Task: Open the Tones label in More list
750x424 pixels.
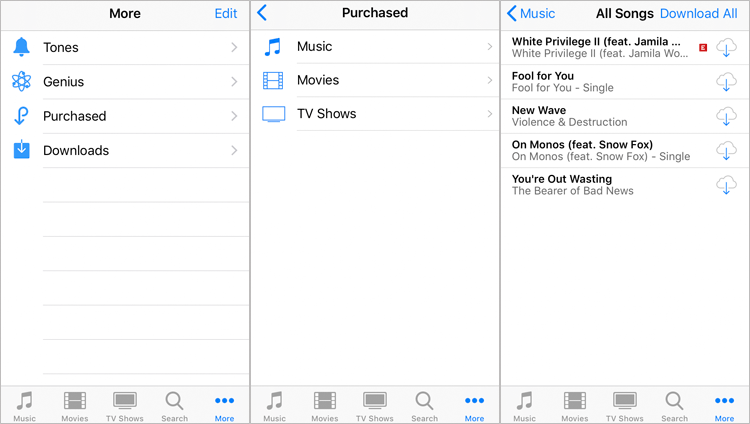Action: click(61, 47)
